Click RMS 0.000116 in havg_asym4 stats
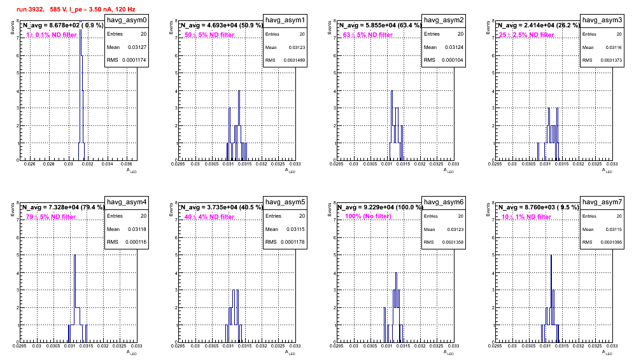Image resolution: width=634 pixels, height=364 pixels. pyautogui.click(x=127, y=242)
